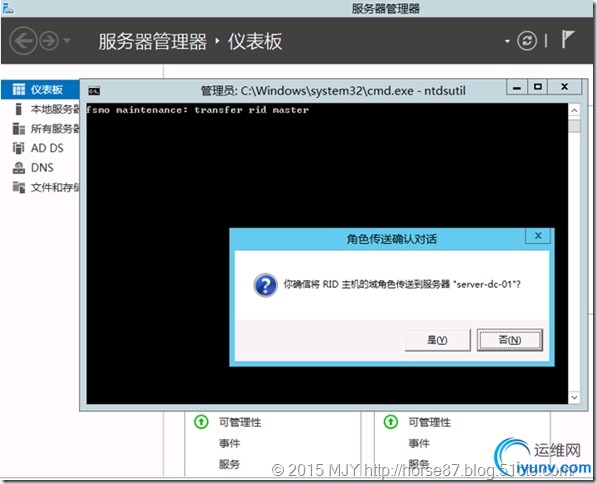
Task: Click 是(Y) to confirm role transfer
Action: (x=438, y=340)
